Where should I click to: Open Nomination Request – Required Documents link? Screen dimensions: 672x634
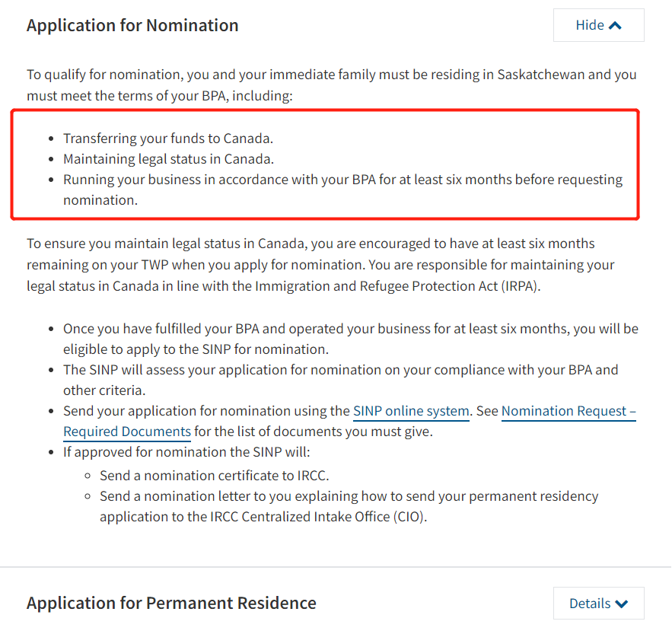tap(568, 412)
